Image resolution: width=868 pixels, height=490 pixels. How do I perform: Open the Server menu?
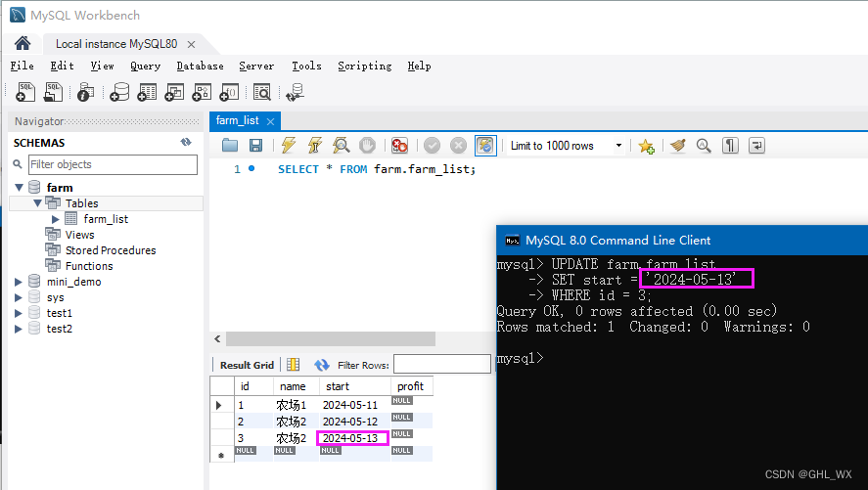click(256, 66)
